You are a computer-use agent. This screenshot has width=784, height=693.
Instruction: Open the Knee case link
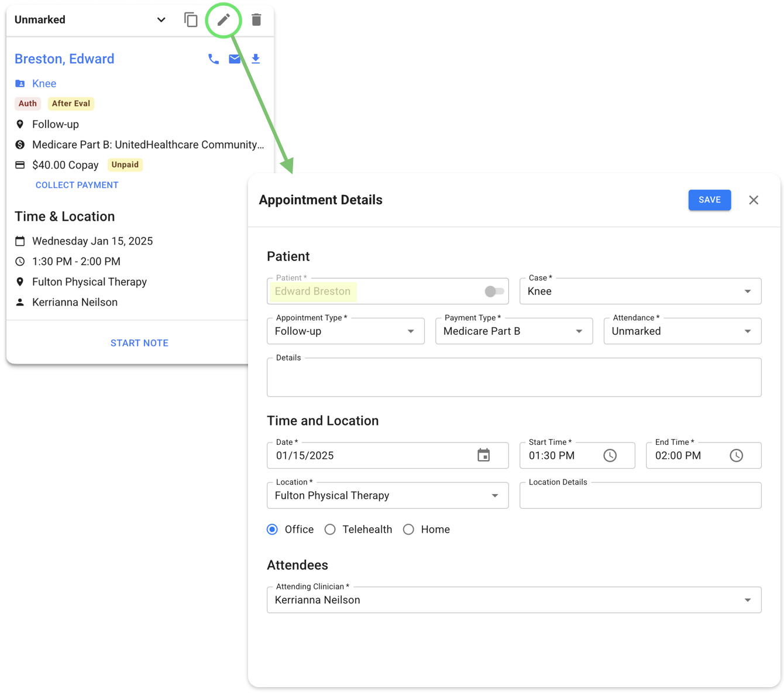pyautogui.click(x=44, y=84)
